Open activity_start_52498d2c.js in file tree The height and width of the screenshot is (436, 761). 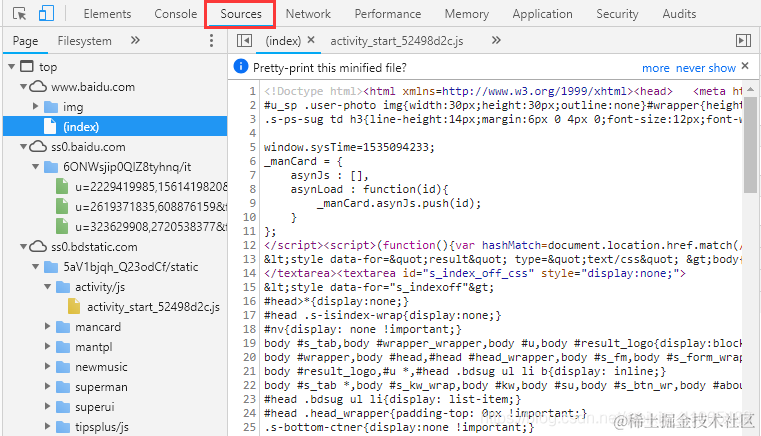[x=153, y=307]
